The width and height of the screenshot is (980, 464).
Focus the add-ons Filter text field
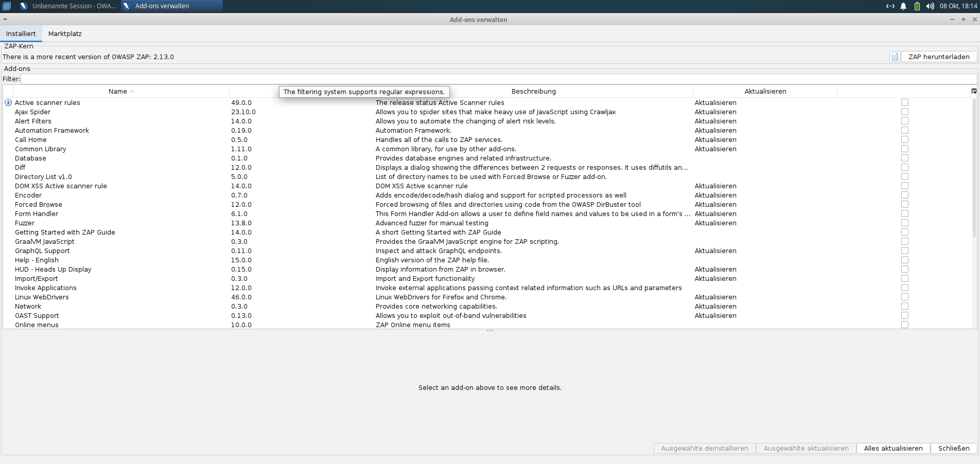(x=498, y=79)
